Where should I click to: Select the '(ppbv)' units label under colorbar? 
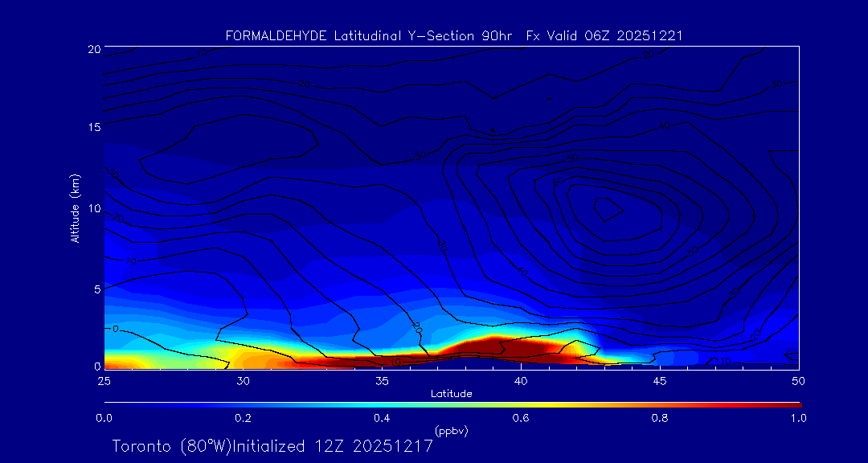coord(451,431)
